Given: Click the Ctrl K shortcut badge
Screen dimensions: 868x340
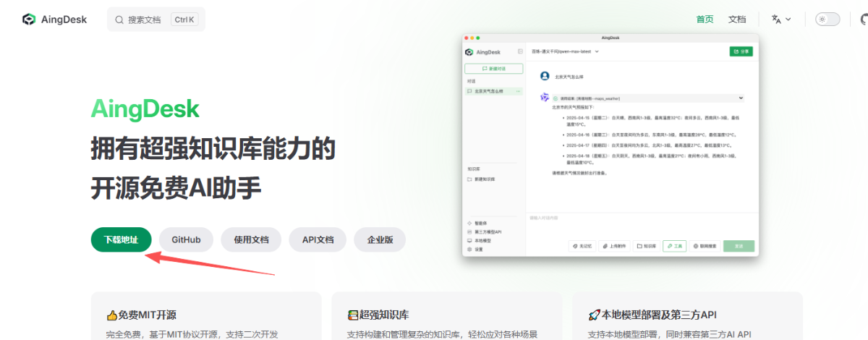Looking at the screenshot, I should [x=184, y=20].
